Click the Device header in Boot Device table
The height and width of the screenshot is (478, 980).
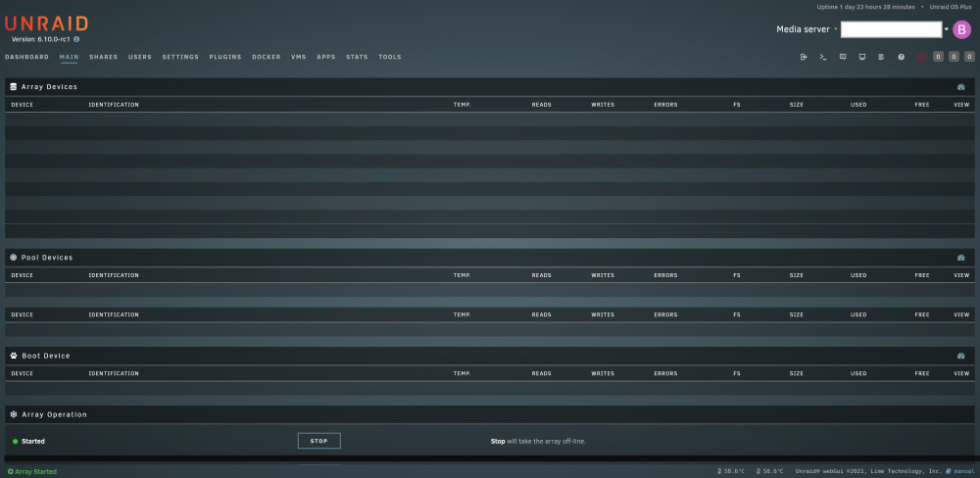click(x=22, y=373)
